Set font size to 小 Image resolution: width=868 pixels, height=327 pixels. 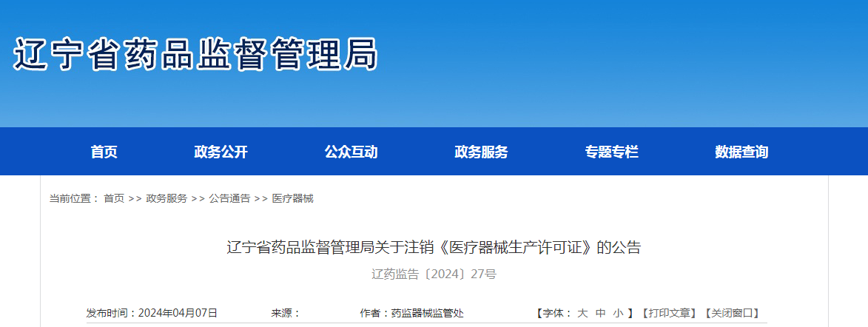(x=619, y=313)
